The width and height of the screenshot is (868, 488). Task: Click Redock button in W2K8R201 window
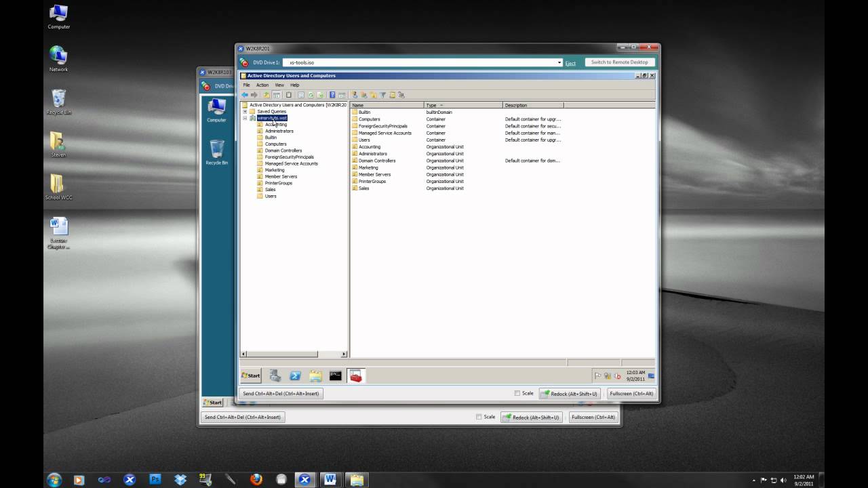[570, 393]
